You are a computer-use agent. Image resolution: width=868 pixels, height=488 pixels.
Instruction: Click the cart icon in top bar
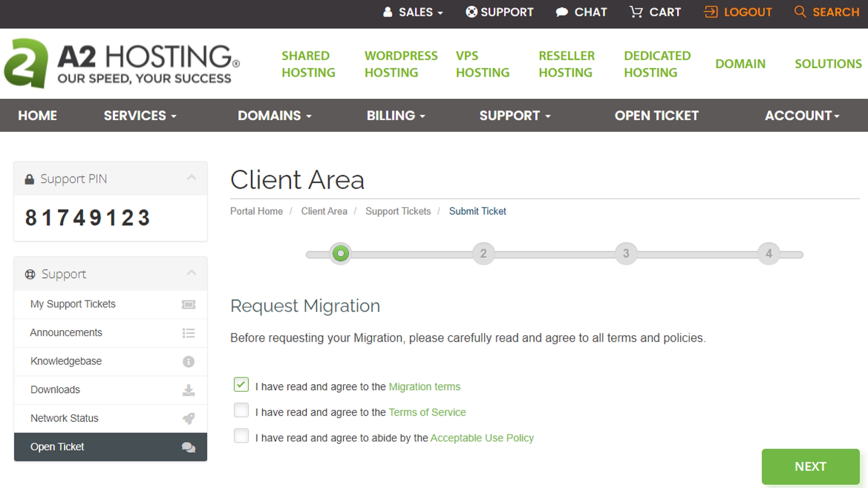636,12
